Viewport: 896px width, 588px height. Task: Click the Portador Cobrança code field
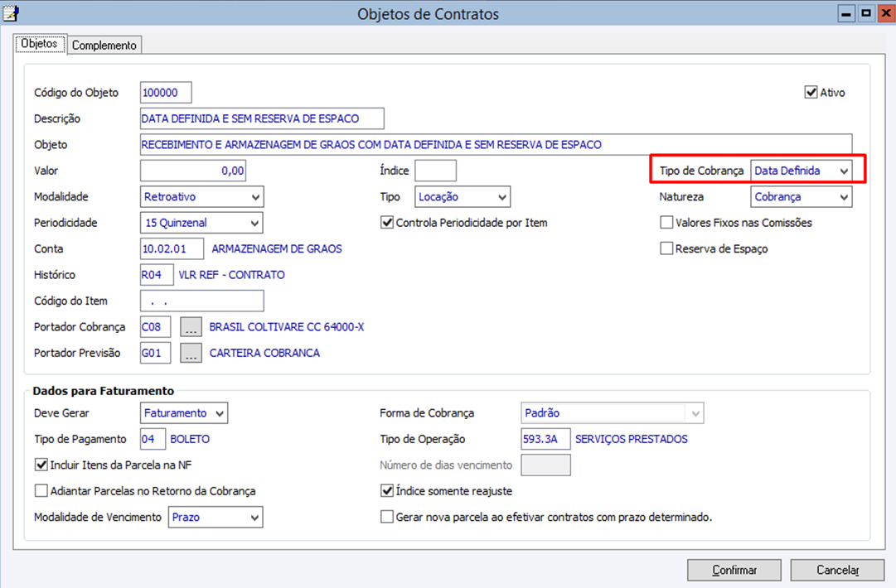pos(156,327)
